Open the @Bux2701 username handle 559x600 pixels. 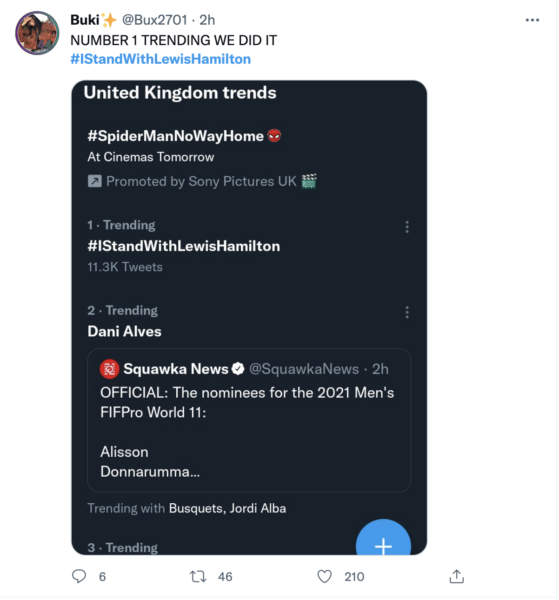[x=155, y=20]
